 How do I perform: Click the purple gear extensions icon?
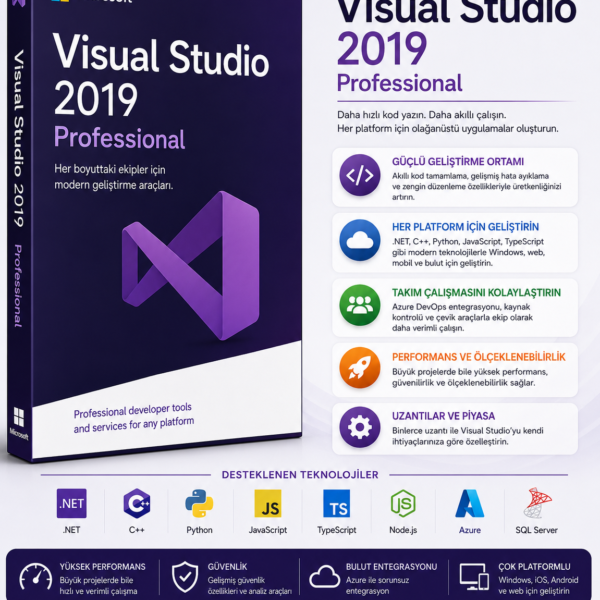tap(360, 427)
